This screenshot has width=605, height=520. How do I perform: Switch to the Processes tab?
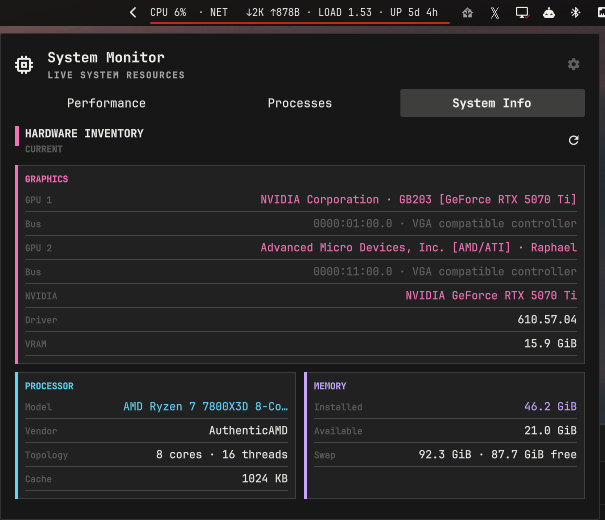point(300,103)
